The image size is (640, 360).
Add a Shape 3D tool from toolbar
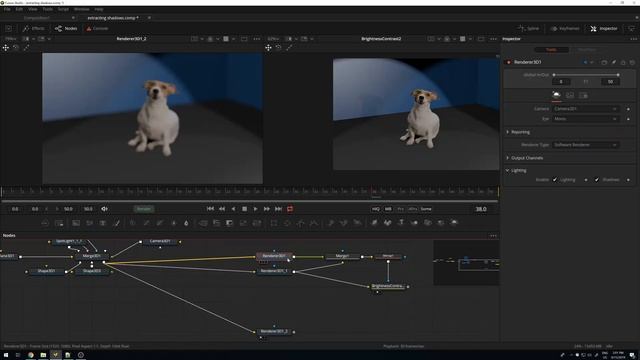pyautogui.click(x=388, y=223)
